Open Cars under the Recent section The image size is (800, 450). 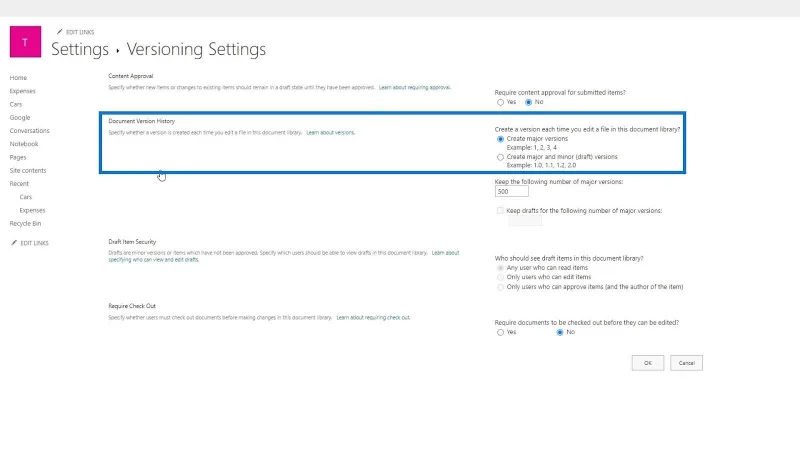pyautogui.click(x=26, y=197)
